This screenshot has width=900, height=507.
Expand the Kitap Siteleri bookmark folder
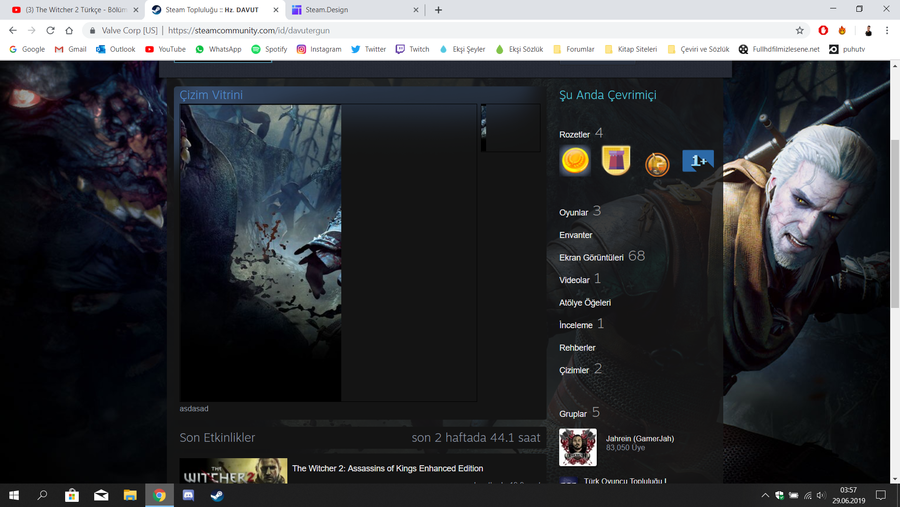(631, 49)
